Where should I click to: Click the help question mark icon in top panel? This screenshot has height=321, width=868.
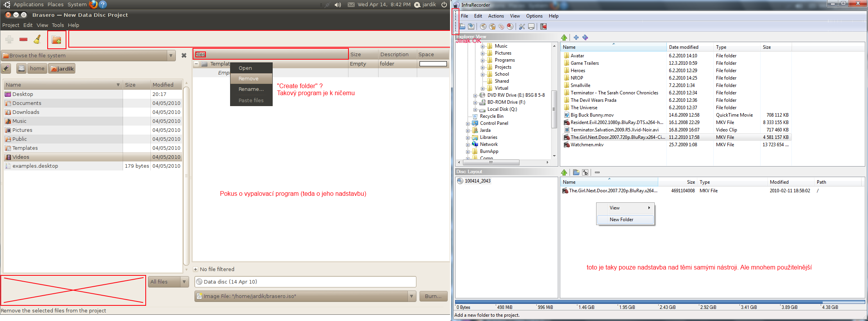[x=103, y=4]
